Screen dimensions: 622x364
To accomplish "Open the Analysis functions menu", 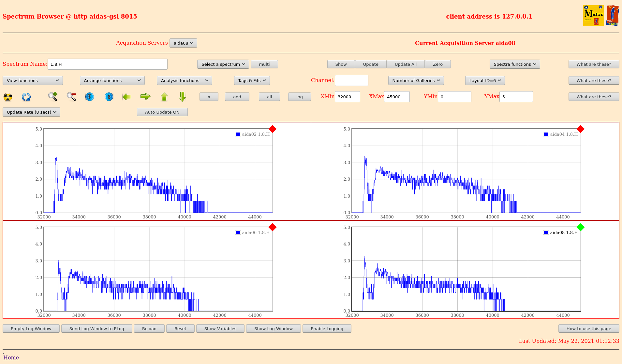I will tap(184, 80).
